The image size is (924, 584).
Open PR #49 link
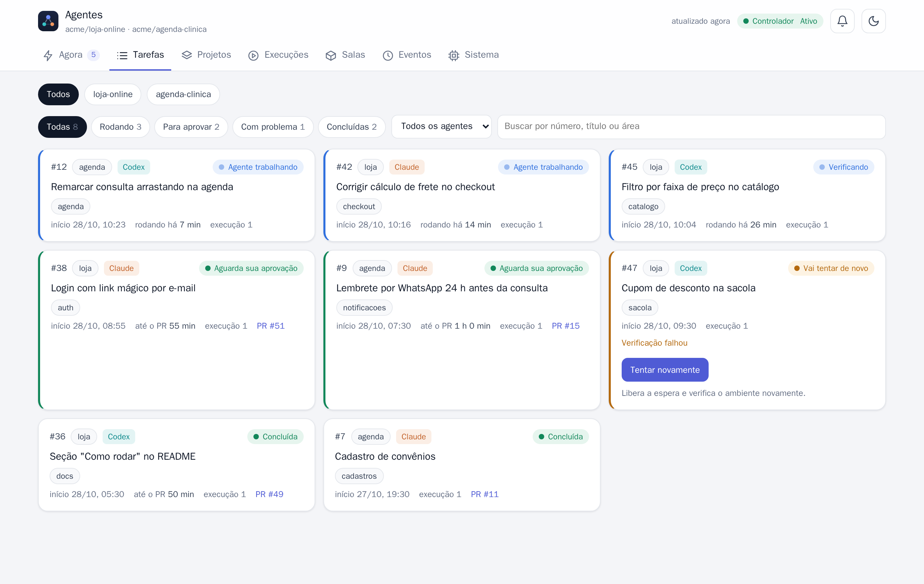(269, 494)
